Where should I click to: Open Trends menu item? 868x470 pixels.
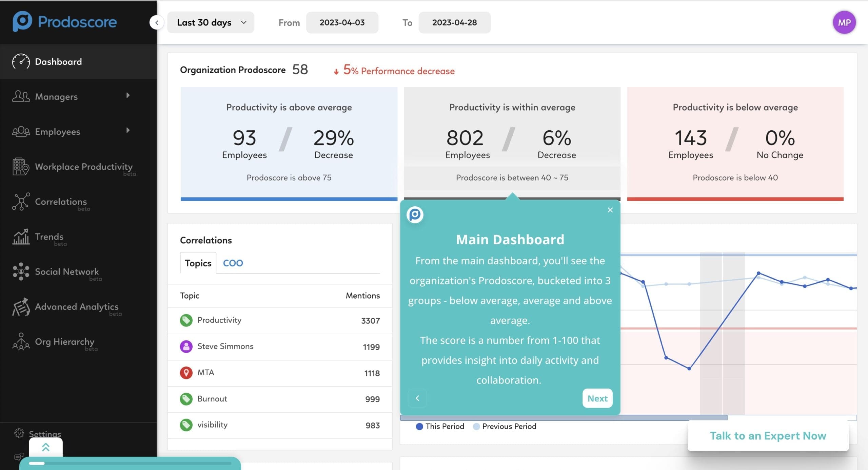pos(78,237)
